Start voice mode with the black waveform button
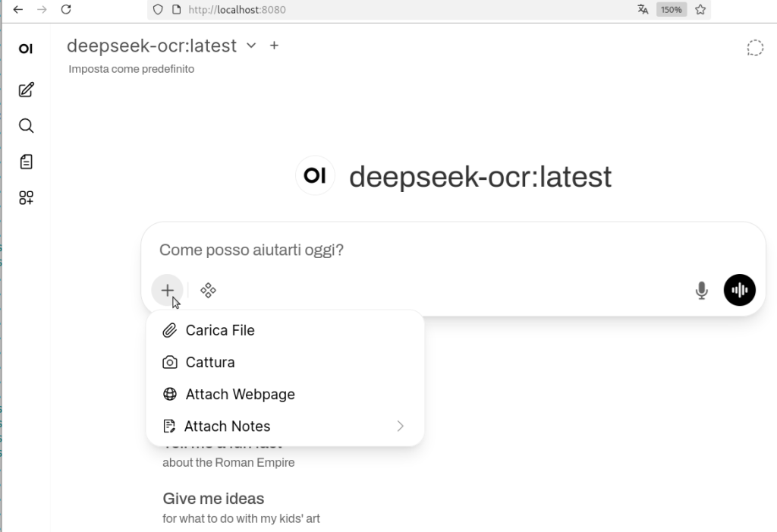777x532 pixels. click(x=739, y=290)
